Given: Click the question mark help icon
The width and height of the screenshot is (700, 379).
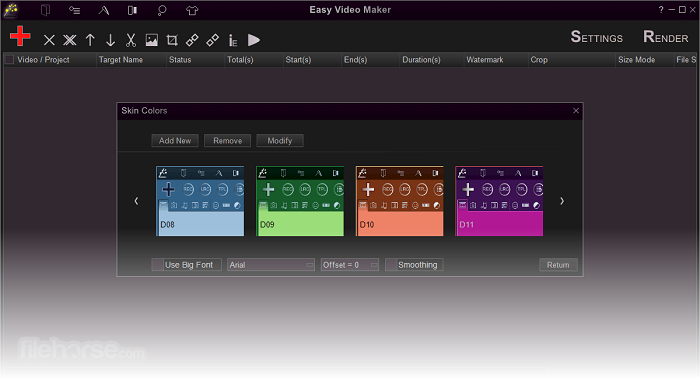Looking at the screenshot, I should pyautogui.click(x=661, y=9).
